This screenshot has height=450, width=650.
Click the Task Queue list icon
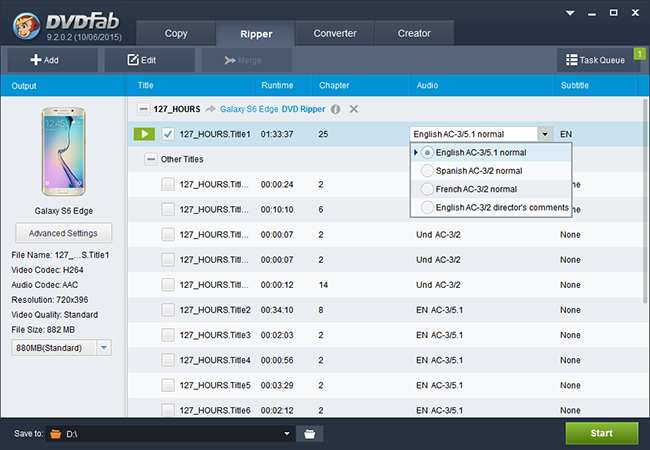(x=572, y=60)
